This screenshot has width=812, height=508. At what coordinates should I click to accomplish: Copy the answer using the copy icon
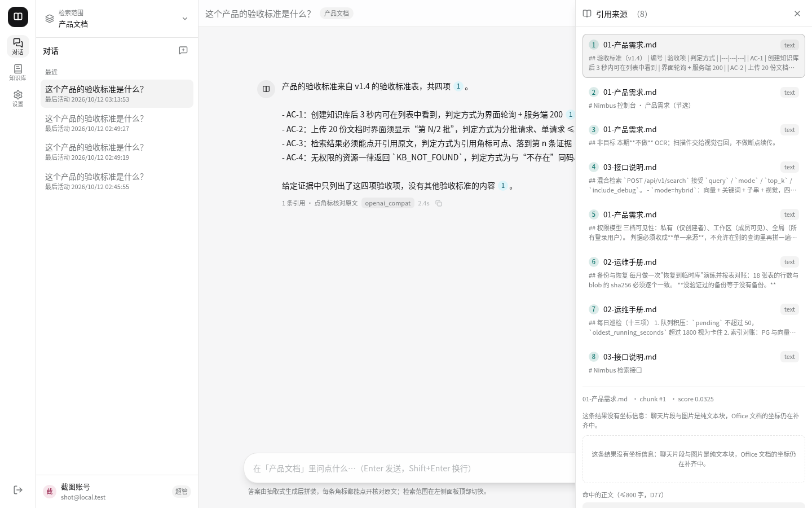pos(439,203)
